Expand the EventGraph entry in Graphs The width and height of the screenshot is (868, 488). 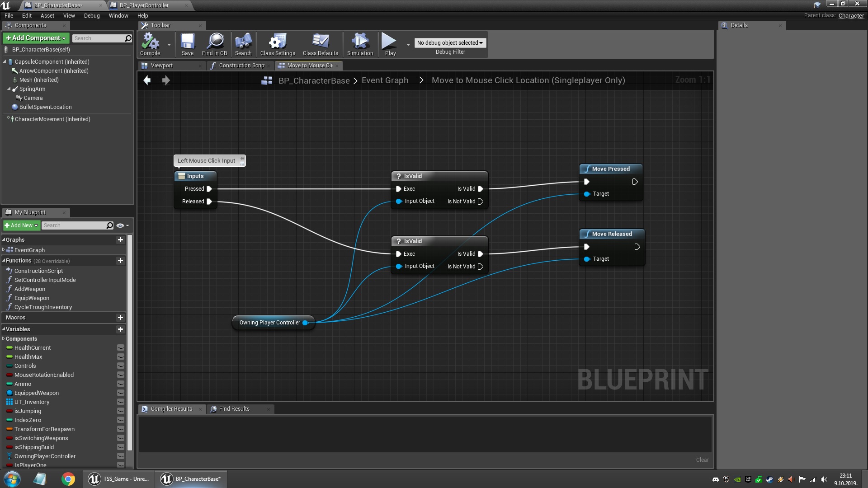[4, 250]
